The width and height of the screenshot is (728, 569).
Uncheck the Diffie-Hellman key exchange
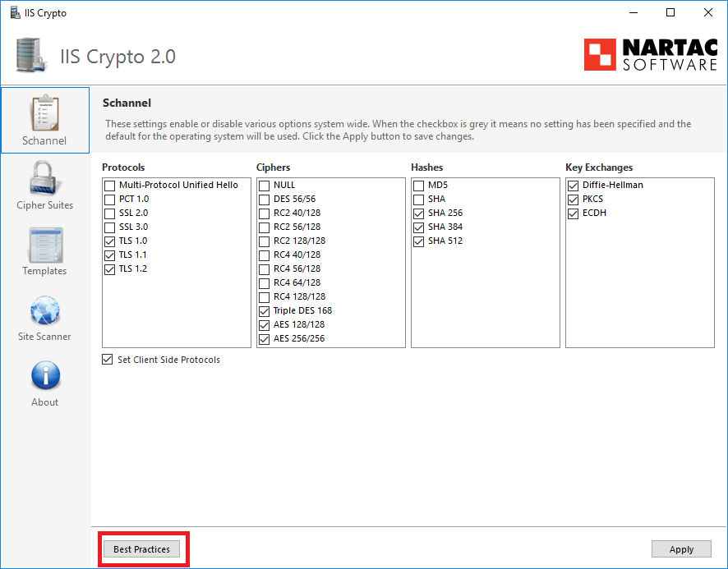[x=574, y=186]
